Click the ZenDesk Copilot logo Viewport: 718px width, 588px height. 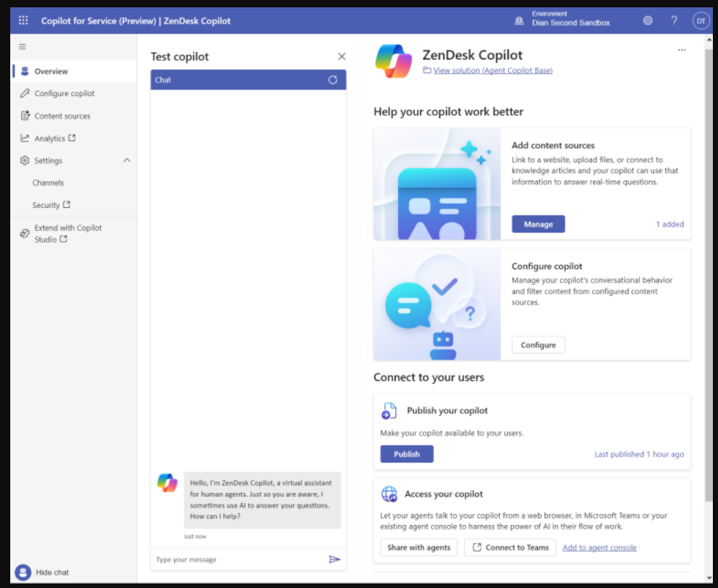click(x=393, y=61)
